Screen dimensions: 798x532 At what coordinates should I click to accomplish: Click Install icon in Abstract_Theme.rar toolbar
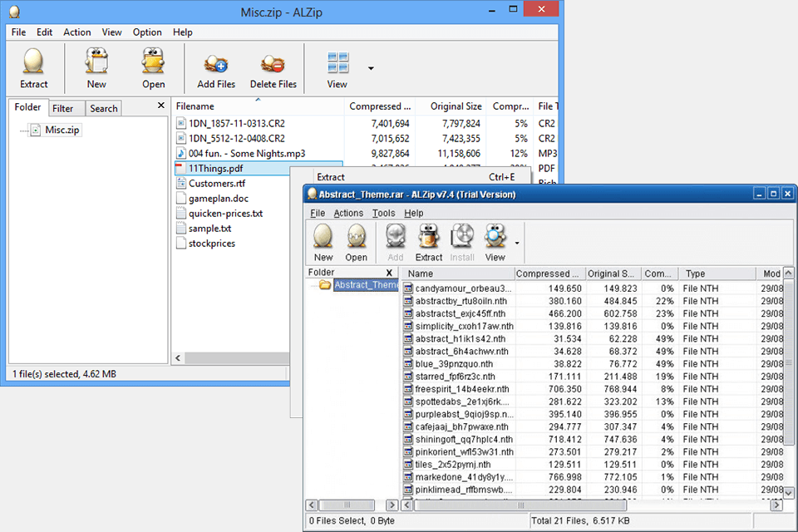[x=462, y=236]
